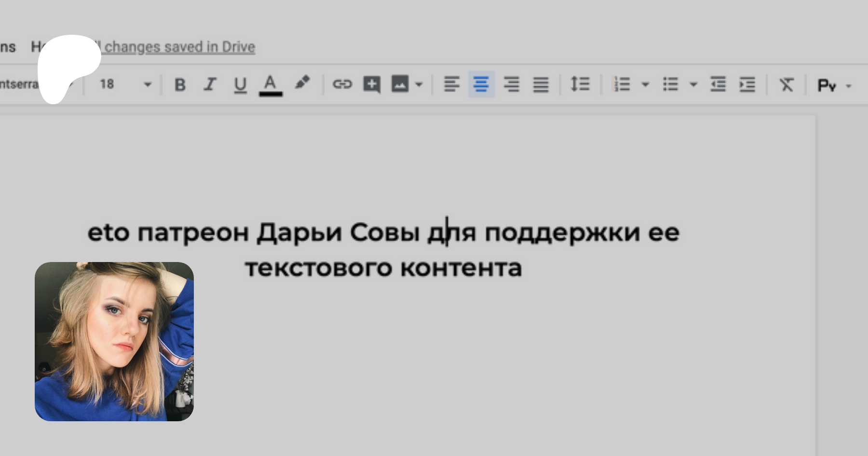The image size is (868, 456).
Task: Toggle italic text formatting
Action: point(210,85)
